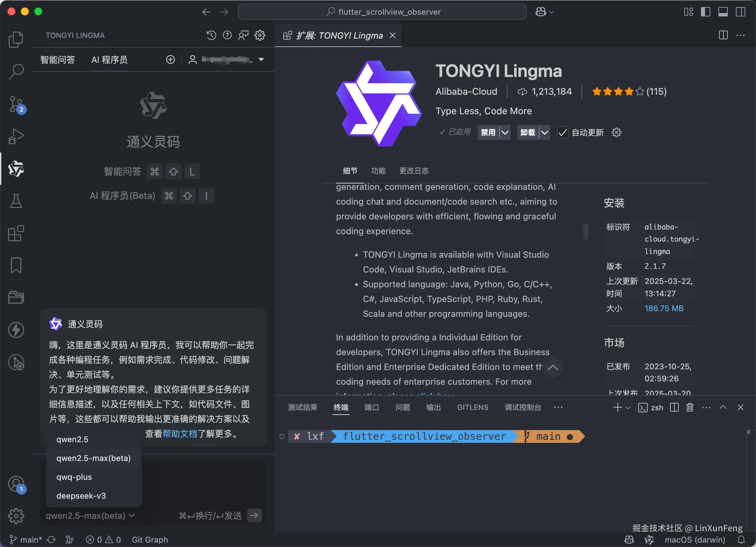Open the Run and Debug icon
Screen dimensions: 756x547
point(16,136)
